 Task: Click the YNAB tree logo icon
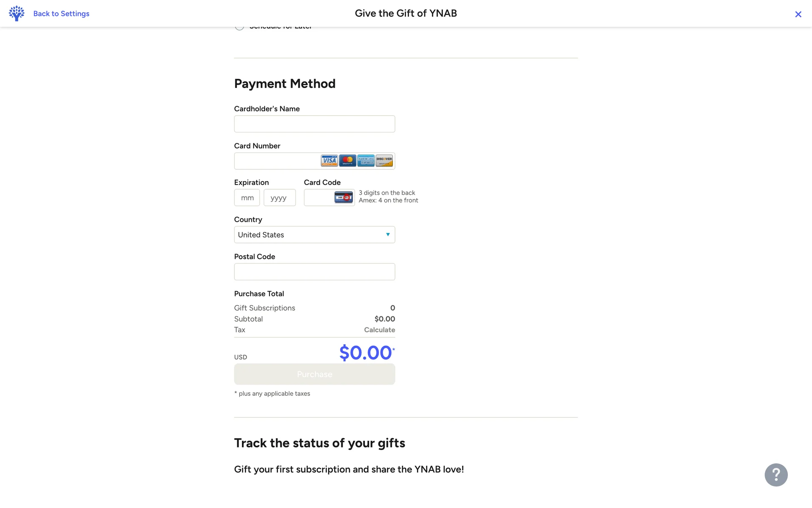(x=16, y=14)
